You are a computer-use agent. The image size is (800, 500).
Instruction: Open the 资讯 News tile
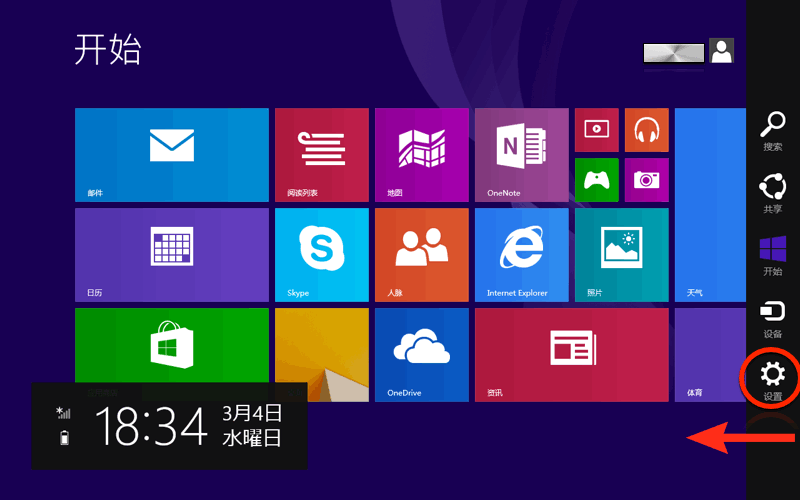point(571,354)
